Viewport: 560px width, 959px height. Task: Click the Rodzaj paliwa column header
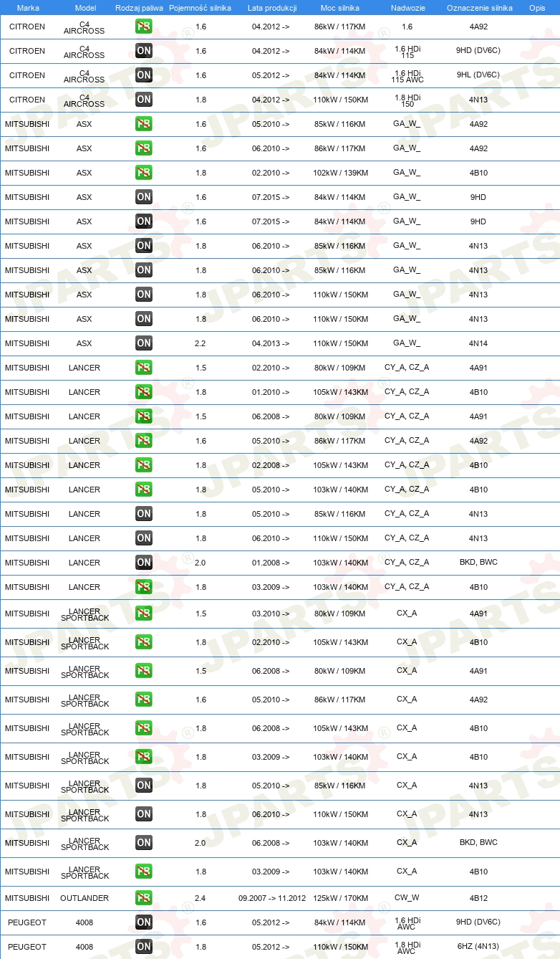tap(139, 8)
